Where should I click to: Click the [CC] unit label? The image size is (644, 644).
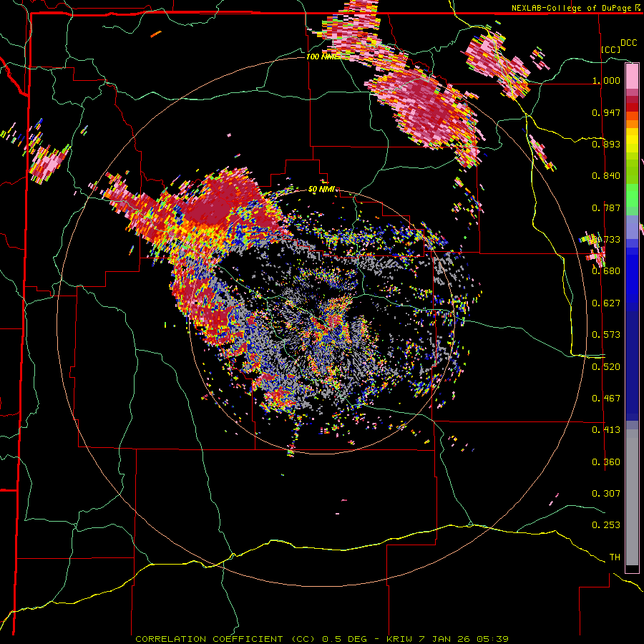click(611, 49)
